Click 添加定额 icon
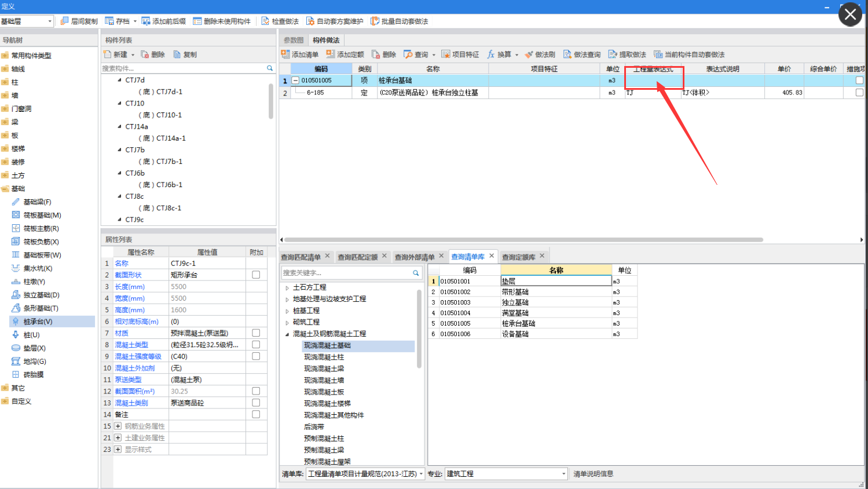The height and width of the screenshot is (489, 868). 331,54
